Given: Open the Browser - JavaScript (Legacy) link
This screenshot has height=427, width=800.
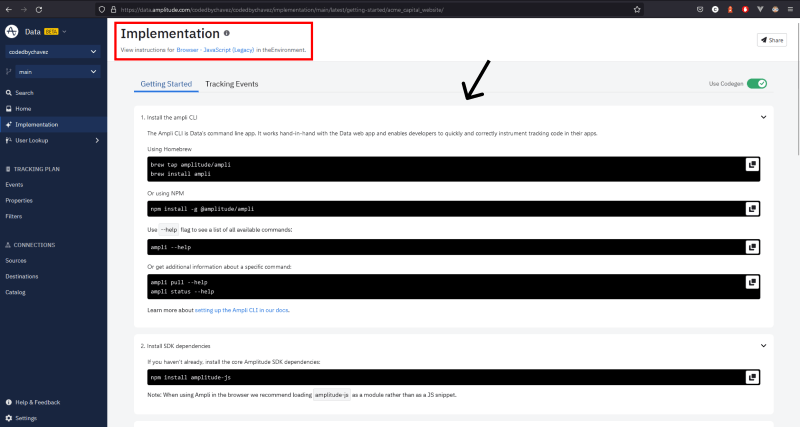Looking at the screenshot, I should pos(215,50).
